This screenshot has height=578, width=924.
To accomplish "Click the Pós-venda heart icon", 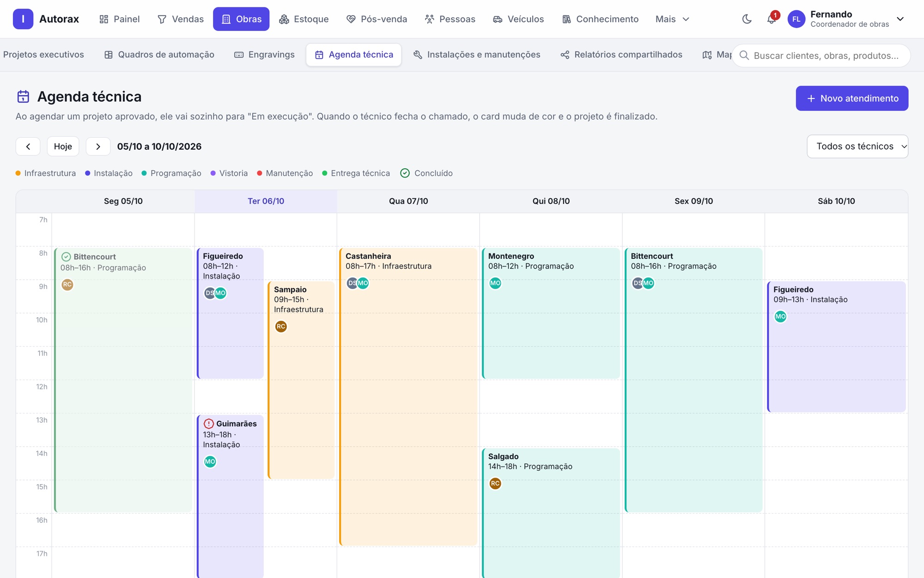I will pyautogui.click(x=351, y=19).
